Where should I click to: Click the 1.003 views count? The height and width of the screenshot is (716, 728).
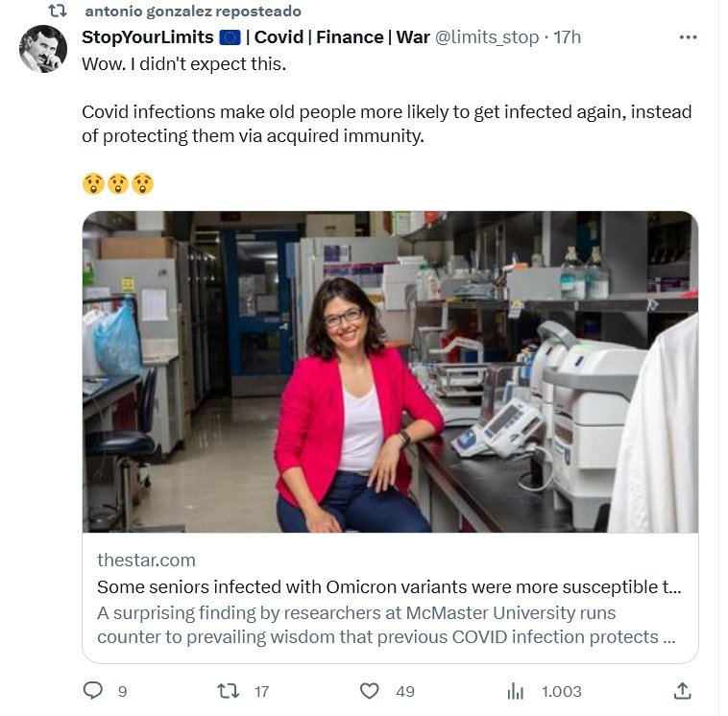(562, 691)
